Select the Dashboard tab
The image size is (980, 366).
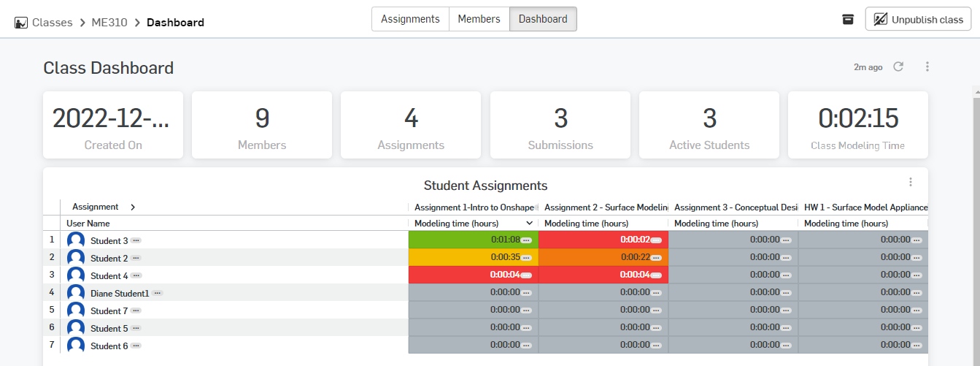[543, 19]
